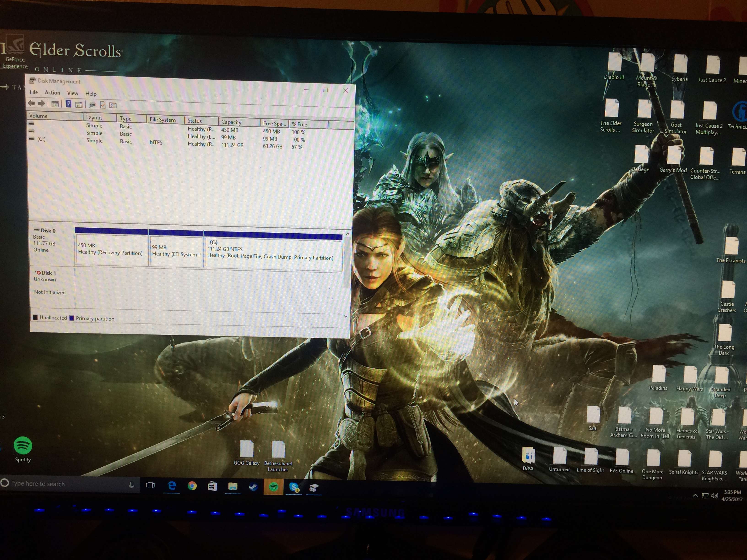Screen dimensions: 747x560
Task: Open the Surgeon Simulator desktop shortcut
Action: tap(643, 117)
